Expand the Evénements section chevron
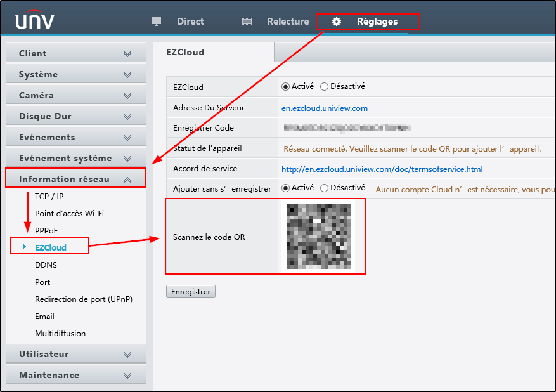 127,138
